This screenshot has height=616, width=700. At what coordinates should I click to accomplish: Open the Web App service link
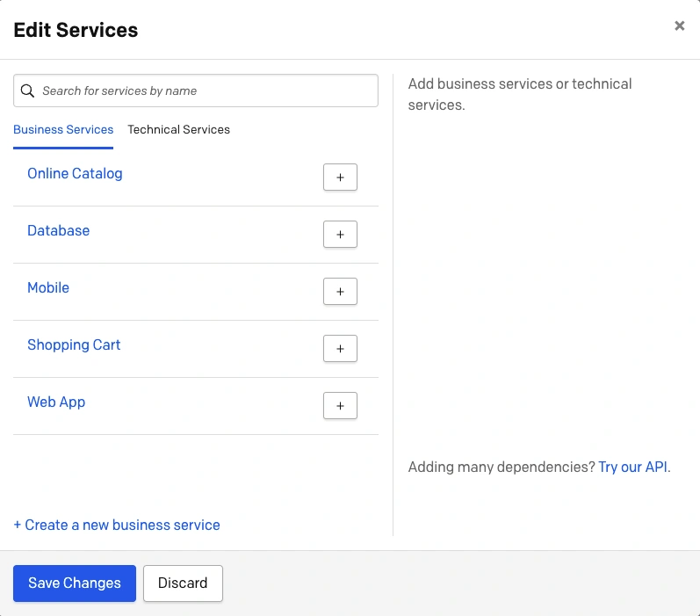pyautogui.click(x=56, y=402)
